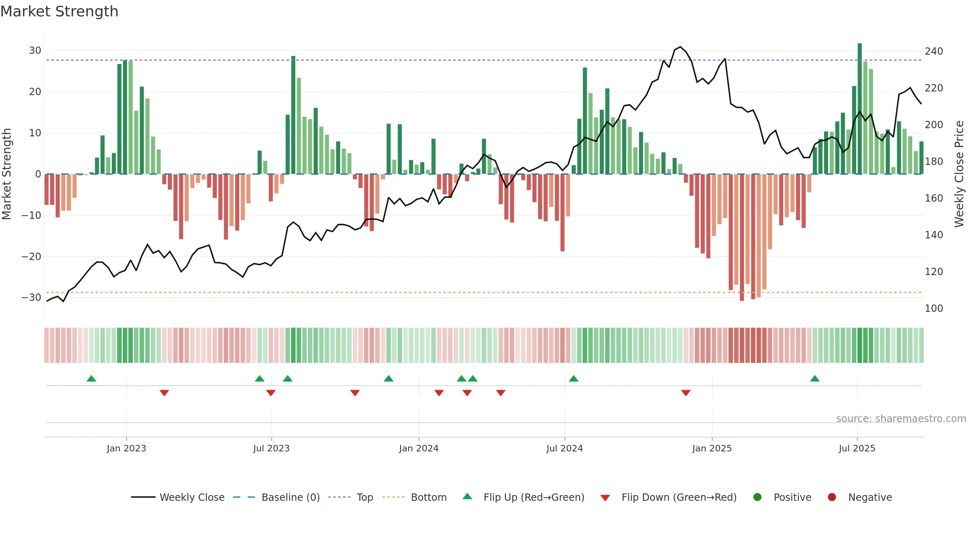Click the flip-down marker before Jan 2025
Viewport: 980px width, 551px height.
pyautogui.click(x=686, y=393)
